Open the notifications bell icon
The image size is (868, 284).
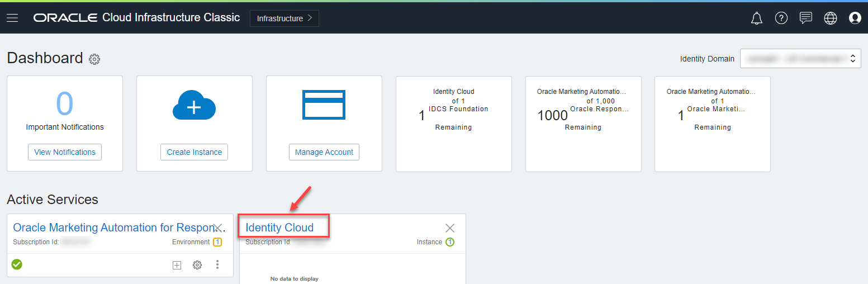[757, 18]
